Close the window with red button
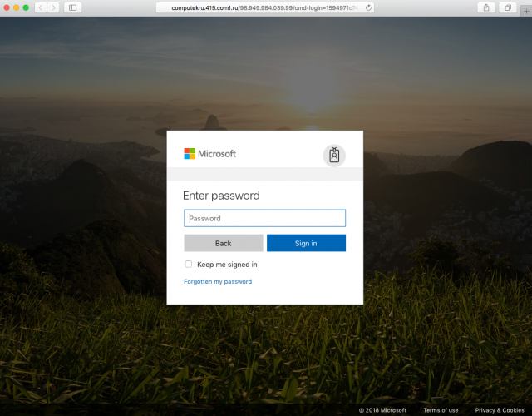This screenshot has height=416, width=532. coord(7,7)
